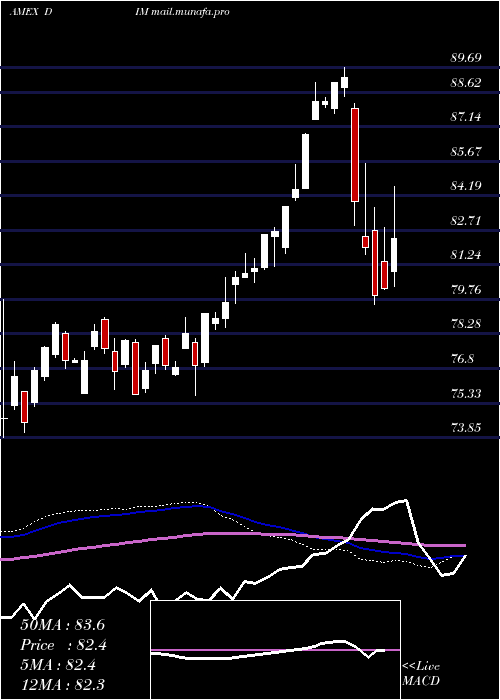Click the AMEX D header text

pos(30,12)
